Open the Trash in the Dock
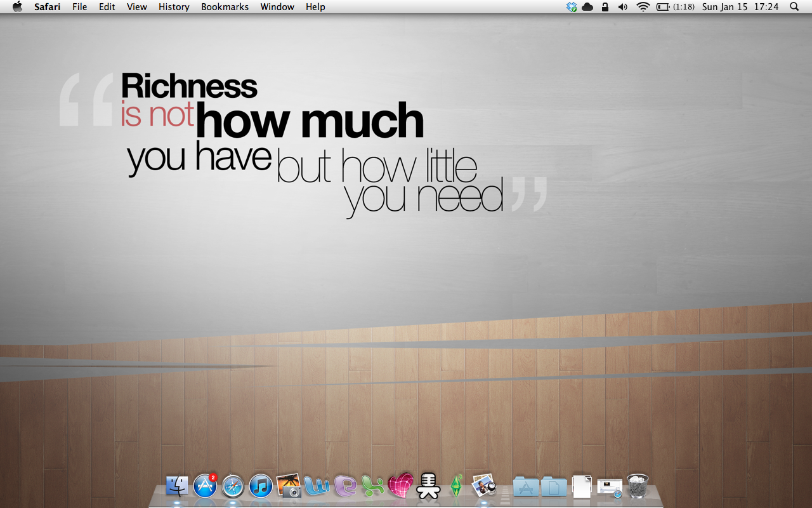This screenshot has width=812, height=508. (x=638, y=486)
